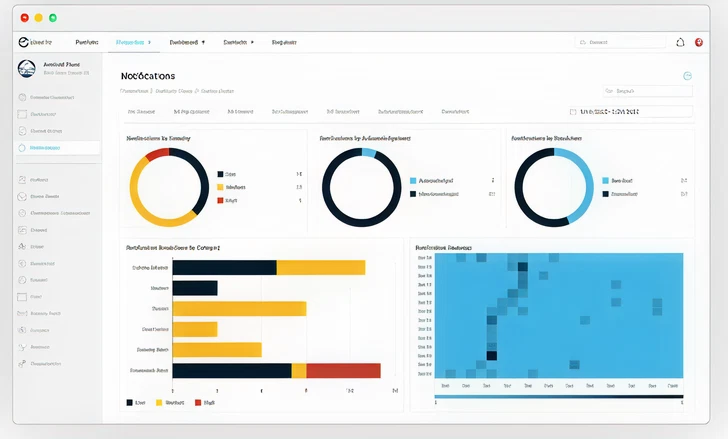Click the user profile avatar in sidebar
The image size is (728, 439).
(x=27, y=68)
